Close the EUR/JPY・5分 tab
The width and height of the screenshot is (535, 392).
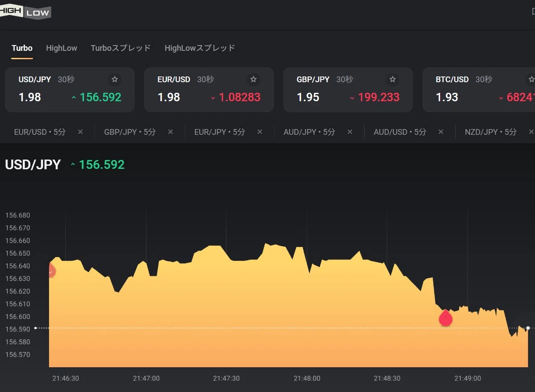(260, 132)
